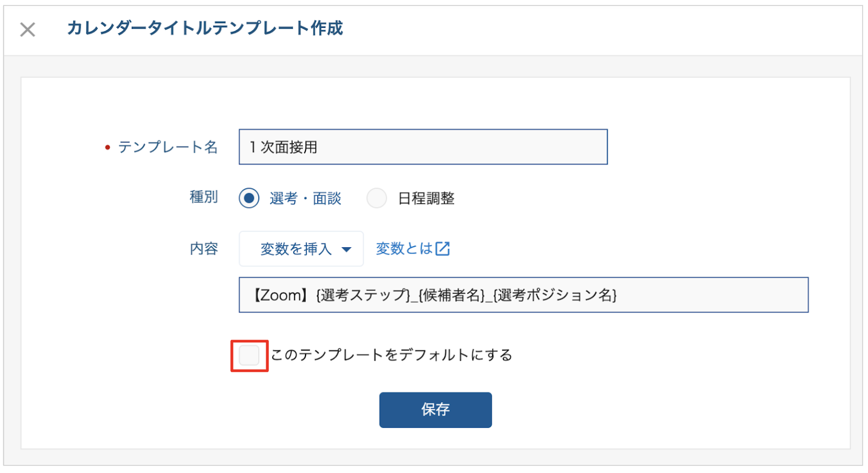Click the caret arrow on 変数を挿入
The width and height of the screenshot is (868, 473).
click(347, 249)
